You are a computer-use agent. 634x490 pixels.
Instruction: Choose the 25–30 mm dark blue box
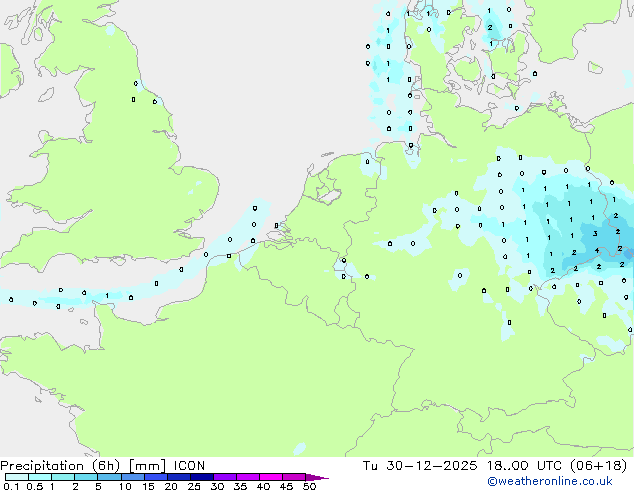pos(202,477)
